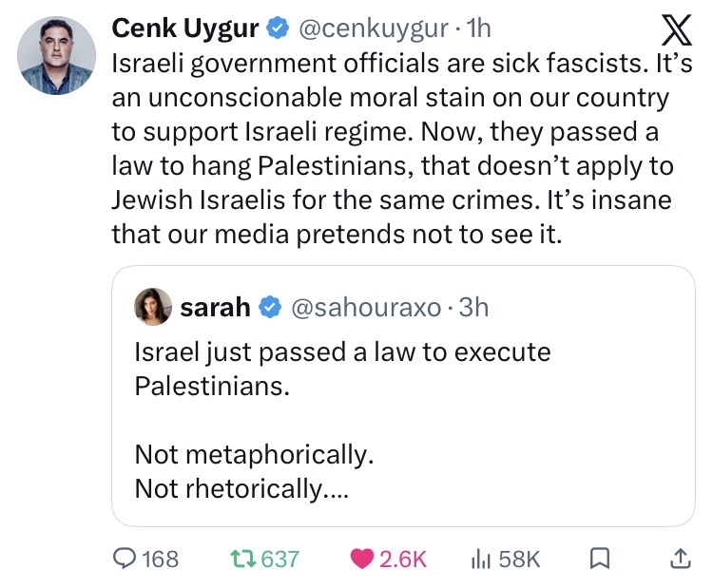This screenshot has width=713, height=588.
Task: Like the tweet with heart icon
Action: [x=362, y=559]
